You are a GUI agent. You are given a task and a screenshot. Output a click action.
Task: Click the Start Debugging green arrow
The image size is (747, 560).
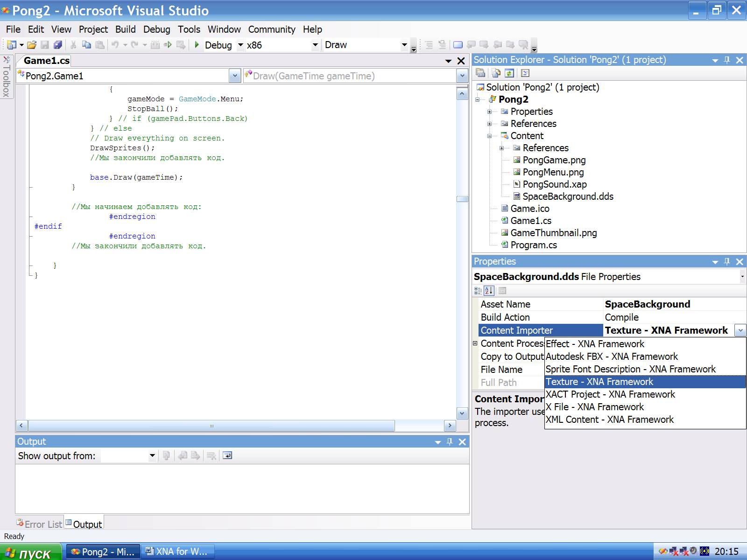(x=197, y=45)
